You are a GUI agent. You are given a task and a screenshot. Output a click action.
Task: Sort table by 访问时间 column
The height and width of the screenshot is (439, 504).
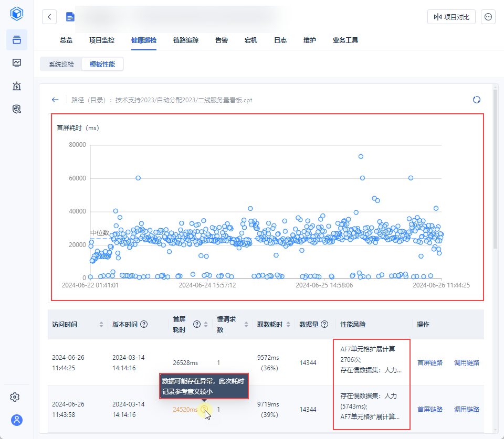pyautogui.click(x=101, y=325)
